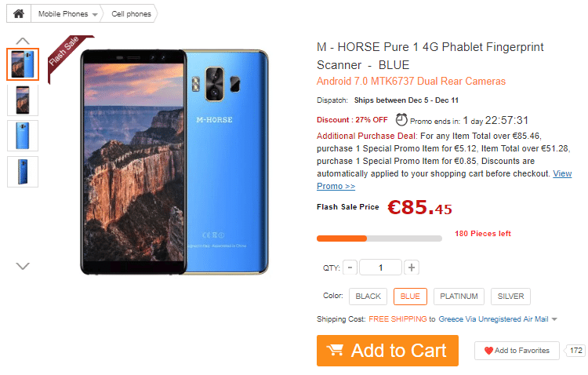Select the PLATINUM color option
The width and height of the screenshot is (588, 375).
[x=459, y=297]
